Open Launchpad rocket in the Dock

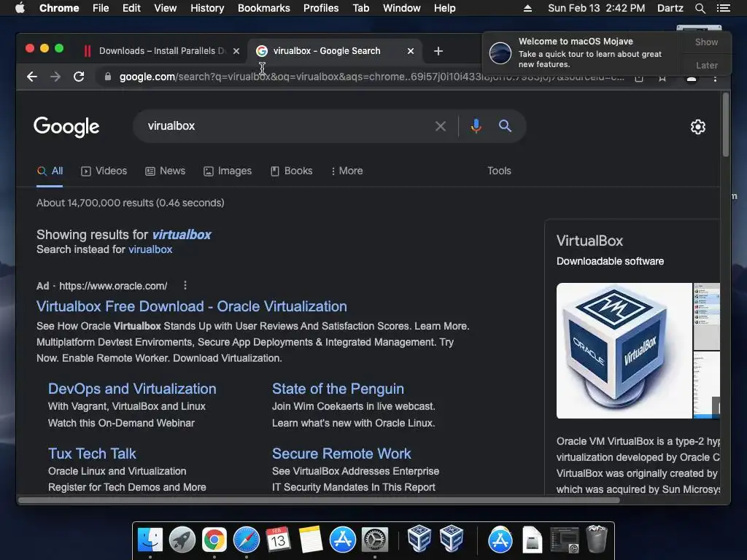(x=182, y=540)
